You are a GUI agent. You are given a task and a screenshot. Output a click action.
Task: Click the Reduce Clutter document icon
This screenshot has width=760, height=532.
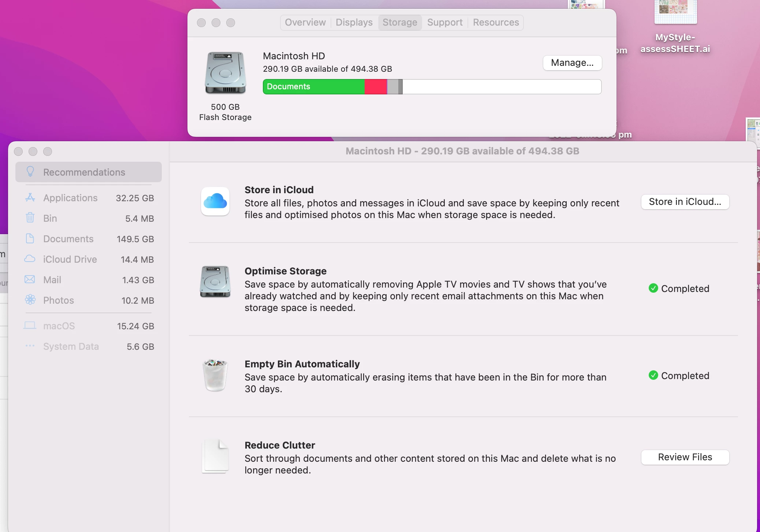point(215,457)
